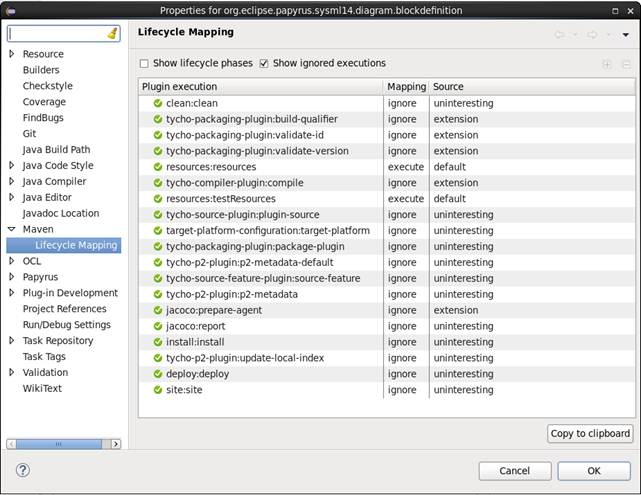Select Javadoc Location page
This screenshot has width=641, height=495.
tap(61, 213)
